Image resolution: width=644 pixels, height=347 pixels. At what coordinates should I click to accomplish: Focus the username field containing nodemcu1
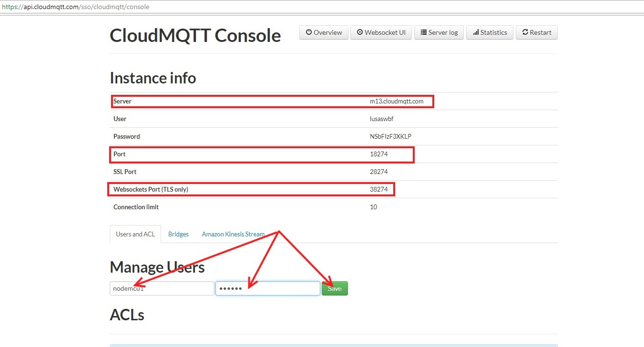click(x=162, y=288)
